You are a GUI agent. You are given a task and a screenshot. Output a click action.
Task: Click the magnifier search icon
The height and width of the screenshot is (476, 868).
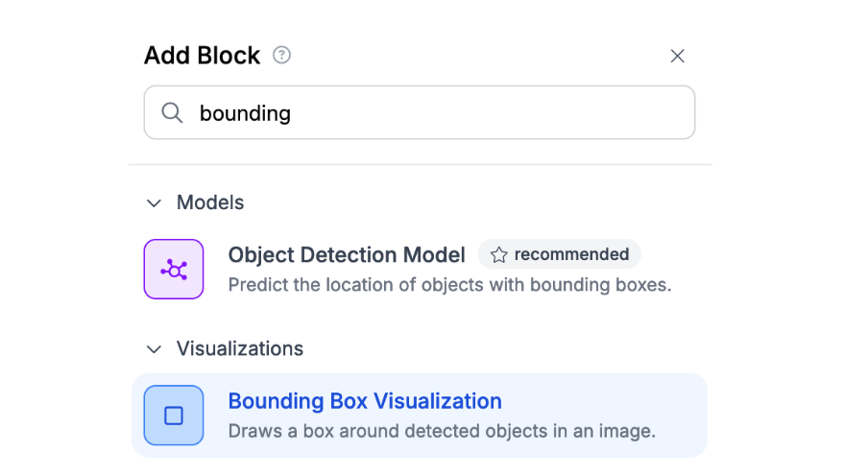(x=173, y=113)
